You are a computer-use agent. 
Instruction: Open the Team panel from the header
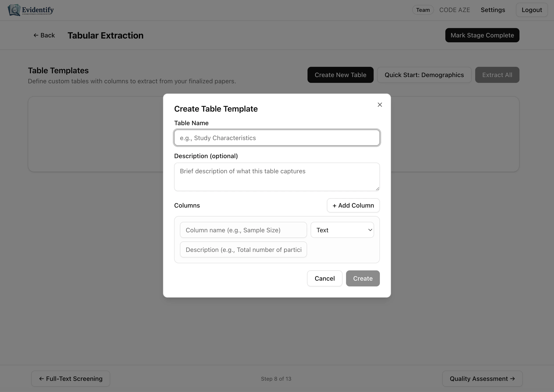click(423, 10)
